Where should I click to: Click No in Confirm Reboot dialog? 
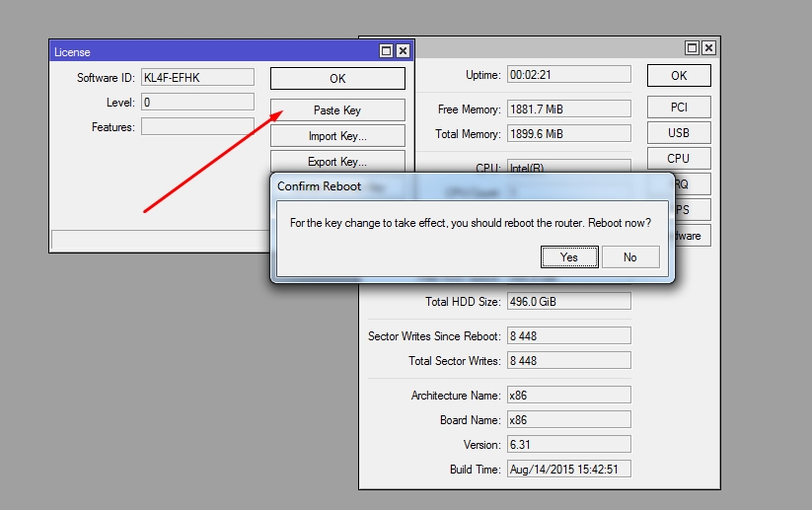(x=629, y=257)
